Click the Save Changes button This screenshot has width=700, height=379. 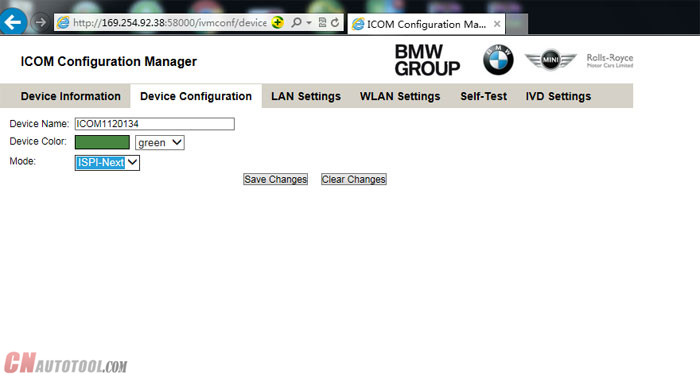[275, 179]
